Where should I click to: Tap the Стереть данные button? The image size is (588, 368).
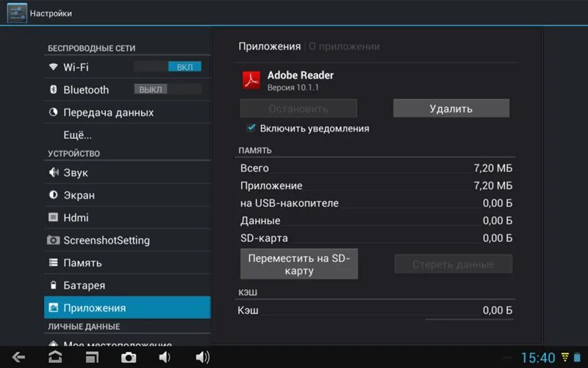pos(453,264)
